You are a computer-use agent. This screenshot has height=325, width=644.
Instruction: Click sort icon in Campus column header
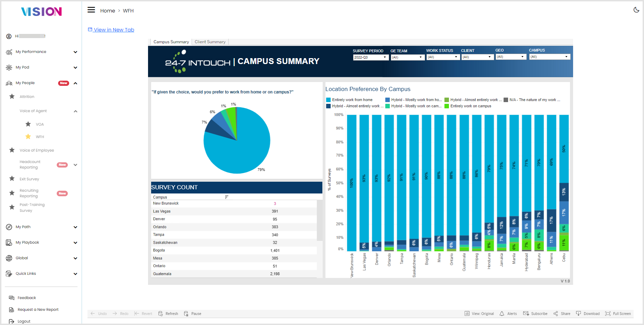[227, 197]
